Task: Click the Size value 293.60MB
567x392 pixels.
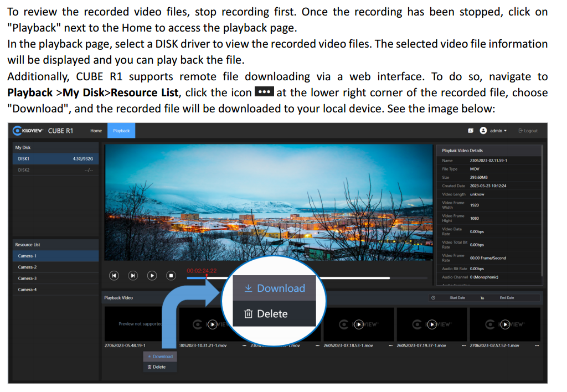Action: coord(479,178)
